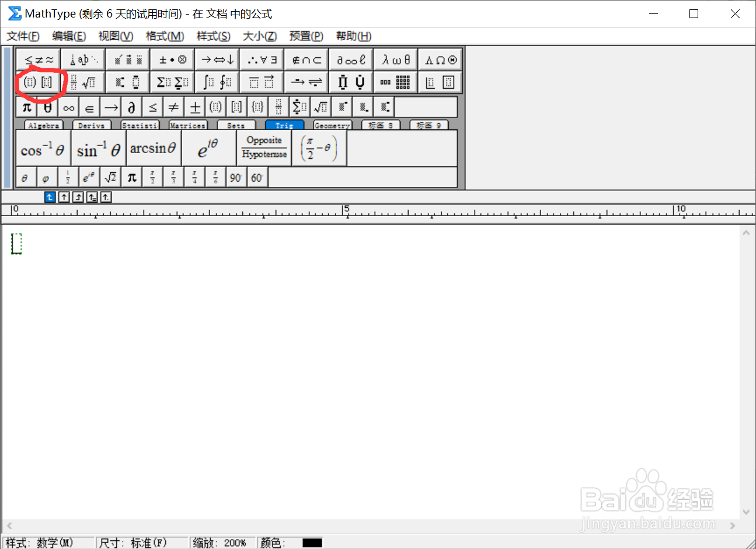Click the empty equation slot in editor
Image resolution: width=756 pixels, height=549 pixels.
click(x=16, y=244)
